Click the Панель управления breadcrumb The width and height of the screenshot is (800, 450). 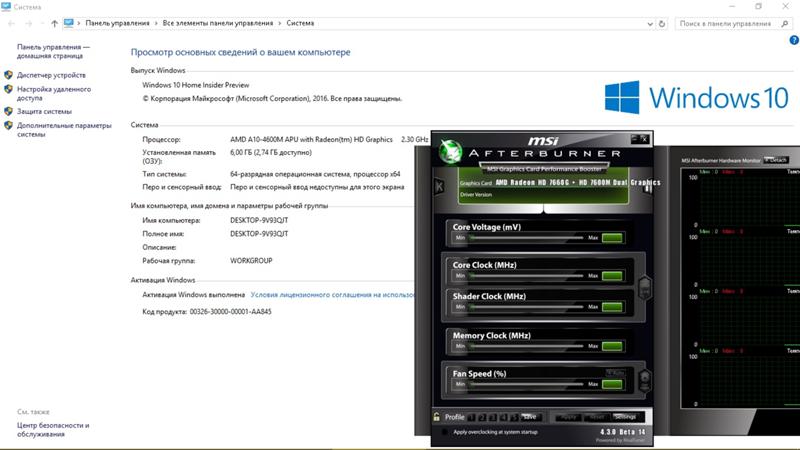pos(117,23)
